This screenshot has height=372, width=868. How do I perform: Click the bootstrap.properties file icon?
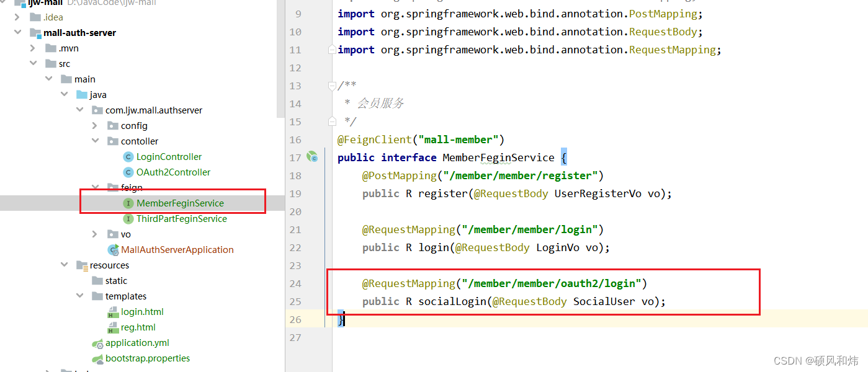tap(97, 358)
